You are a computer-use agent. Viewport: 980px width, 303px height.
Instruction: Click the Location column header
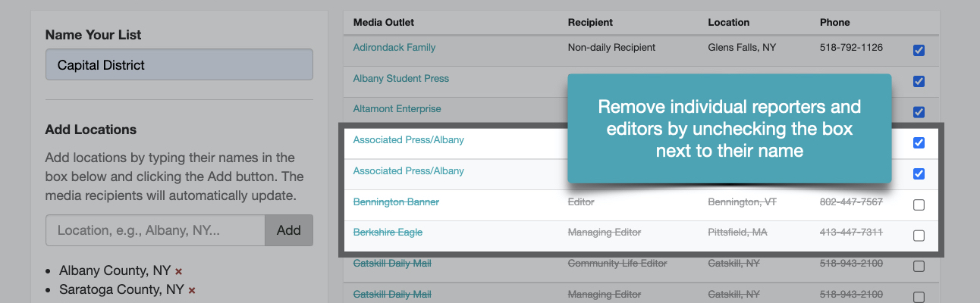point(728,23)
